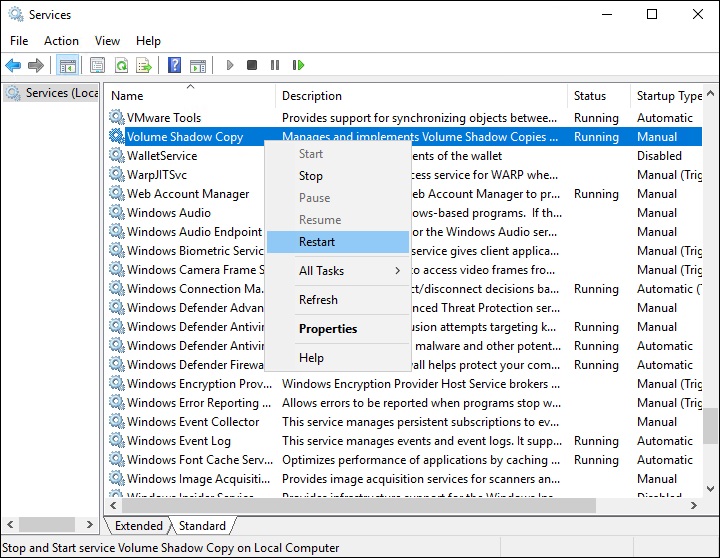This screenshot has width=720, height=558.
Task: Click the Properties toolbar icon
Action: coord(97,66)
